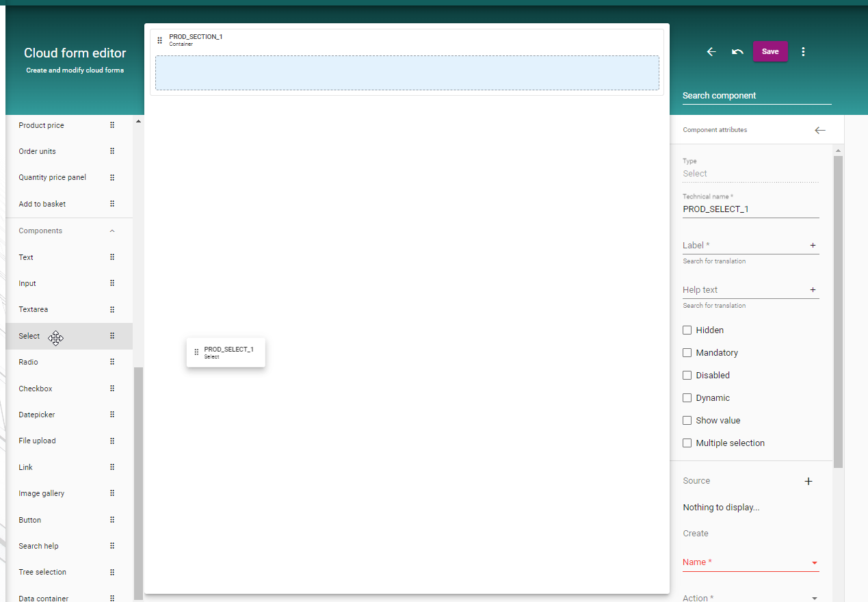The image size is (868, 602).
Task: Click drag handle for Search help
Action: click(x=112, y=546)
